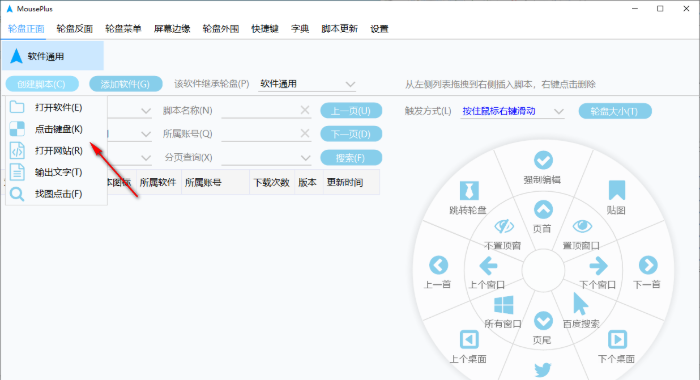
Task: Expand the dropdown left of 分页查询(X)
Action: point(146,158)
